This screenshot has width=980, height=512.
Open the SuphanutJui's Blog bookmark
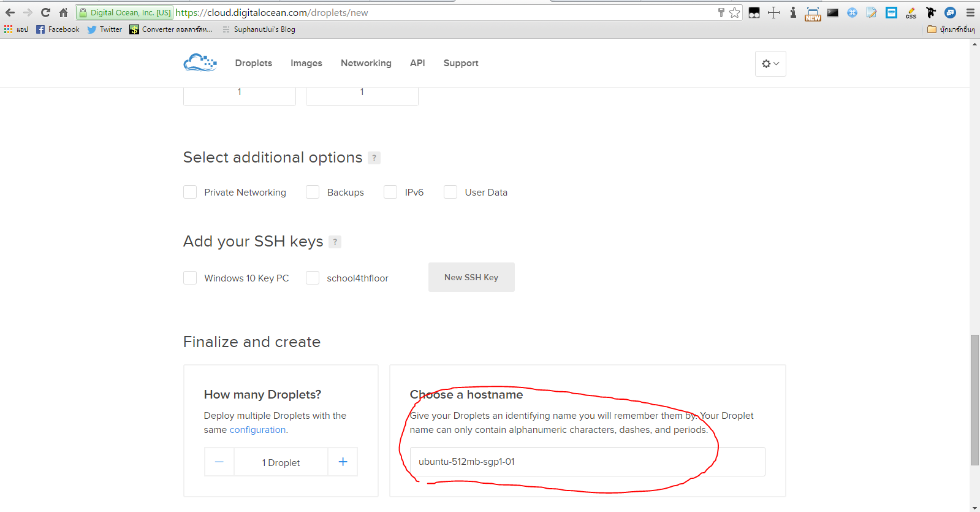click(x=259, y=29)
